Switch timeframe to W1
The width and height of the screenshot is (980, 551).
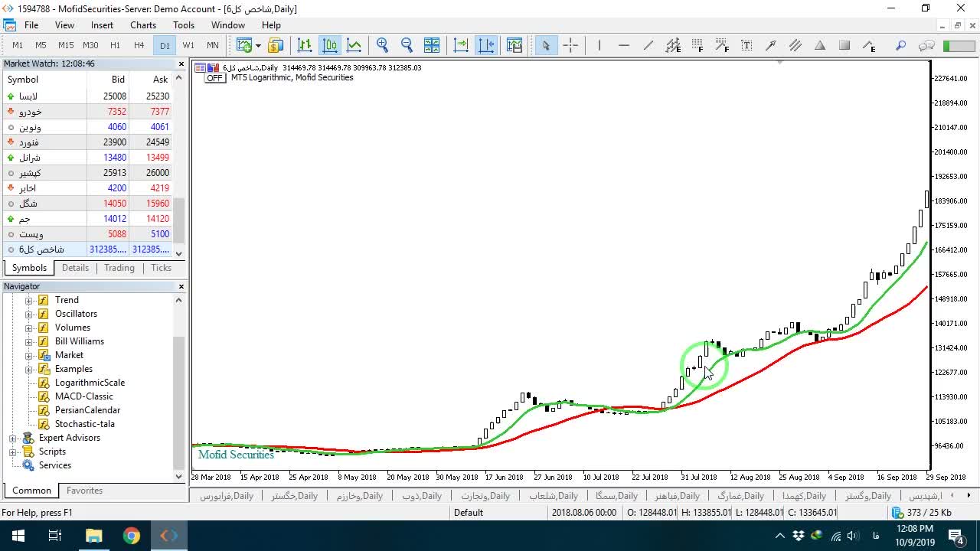[x=188, y=45]
